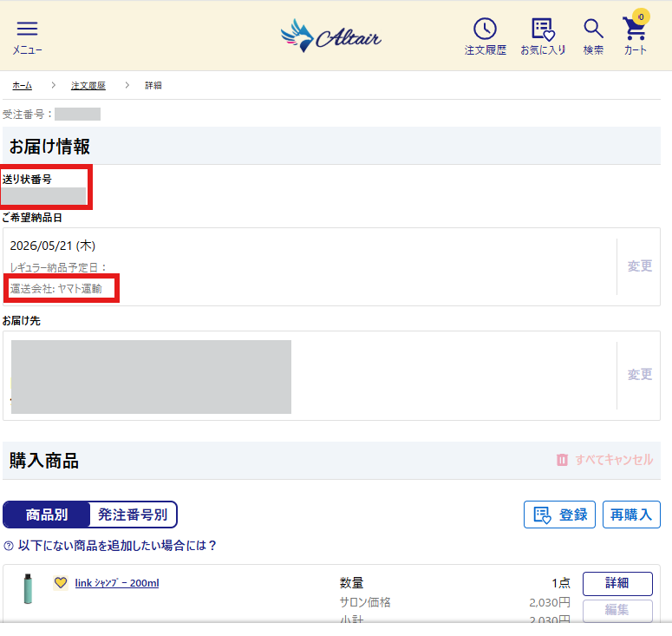Open 注文履歴 clock icon in header
The image size is (672, 636).
tap(485, 29)
